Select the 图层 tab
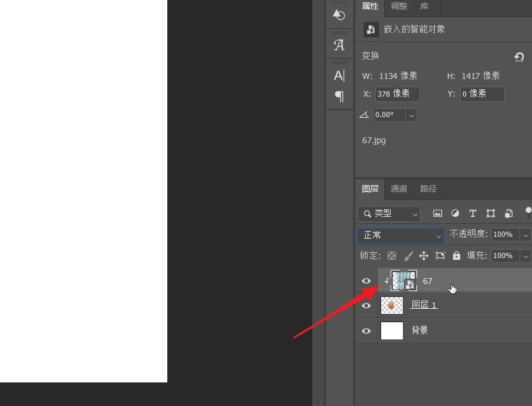 click(x=370, y=189)
